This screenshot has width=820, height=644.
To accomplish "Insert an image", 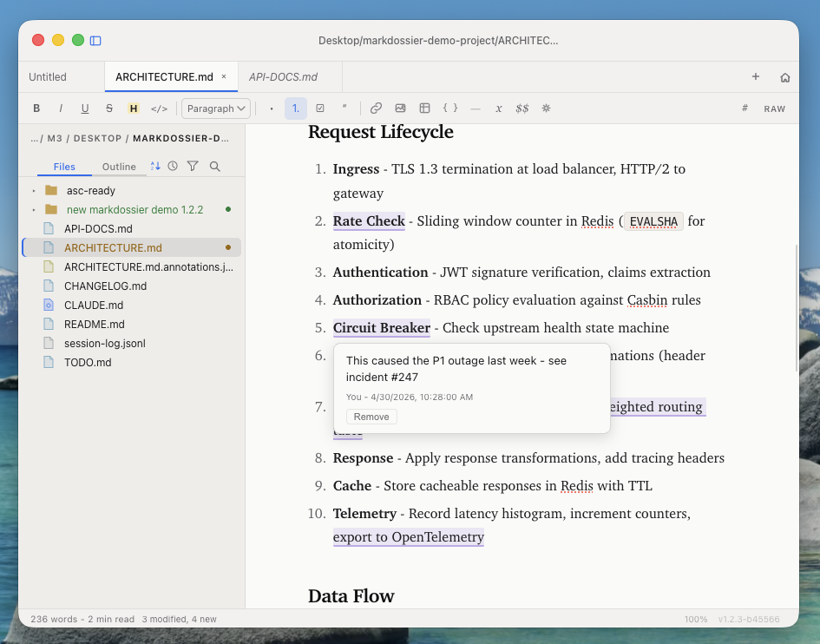I will (x=401, y=108).
